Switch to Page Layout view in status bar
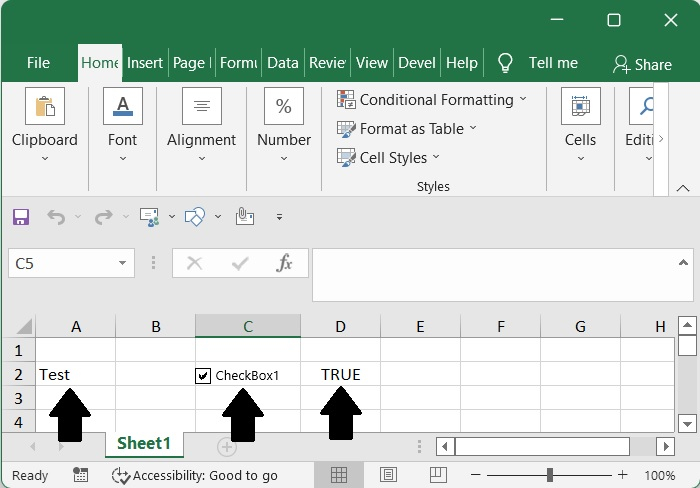Image resolution: width=700 pixels, height=488 pixels. point(388,475)
